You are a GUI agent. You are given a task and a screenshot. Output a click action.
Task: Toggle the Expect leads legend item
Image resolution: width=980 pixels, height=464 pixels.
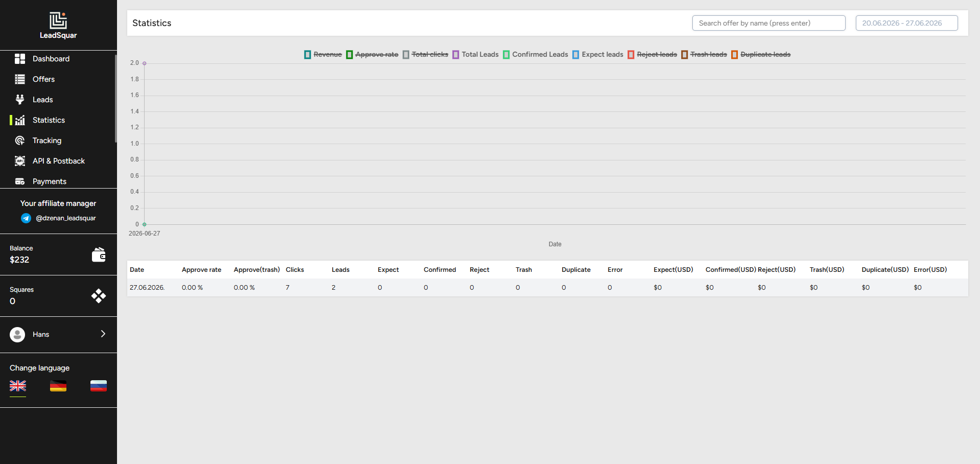tap(598, 55)
